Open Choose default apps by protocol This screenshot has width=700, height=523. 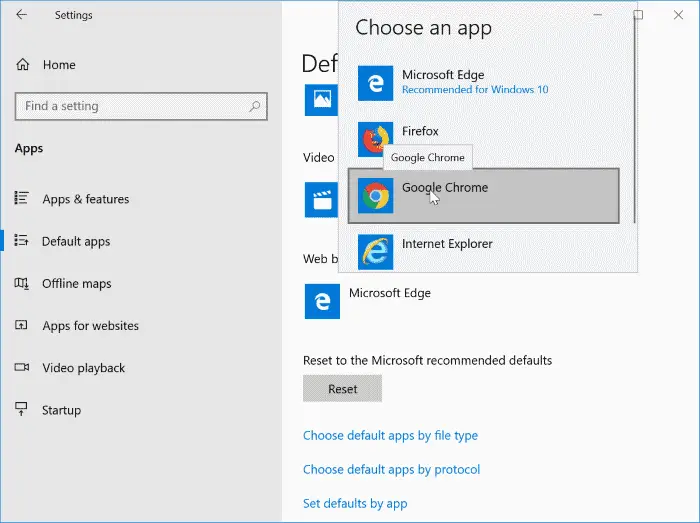[x=392, y=469]
